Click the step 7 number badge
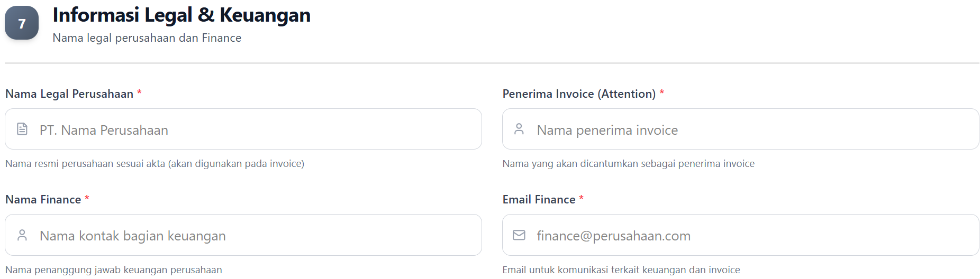 click(22, 23)
